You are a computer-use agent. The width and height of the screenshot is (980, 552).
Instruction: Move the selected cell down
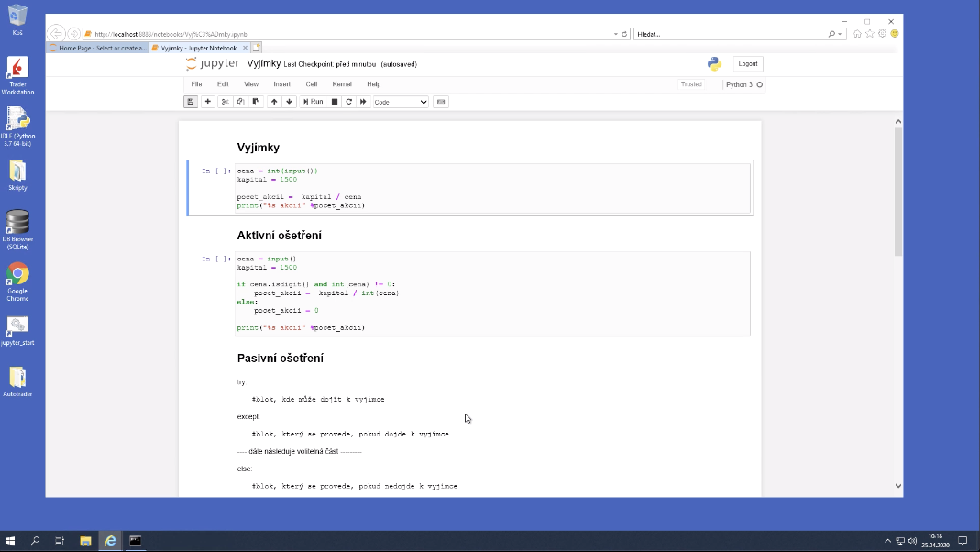290,102
